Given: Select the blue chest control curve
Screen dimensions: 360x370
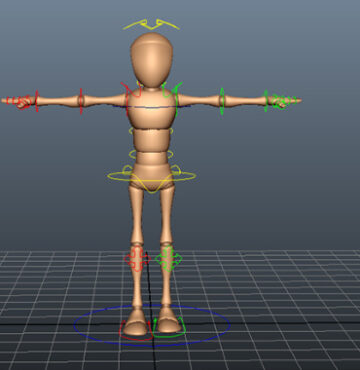Looking at the screenshot, I should coord(151,107).
